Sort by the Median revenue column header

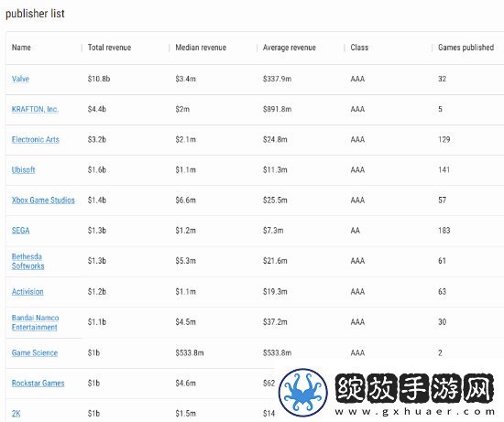[201, 48]
